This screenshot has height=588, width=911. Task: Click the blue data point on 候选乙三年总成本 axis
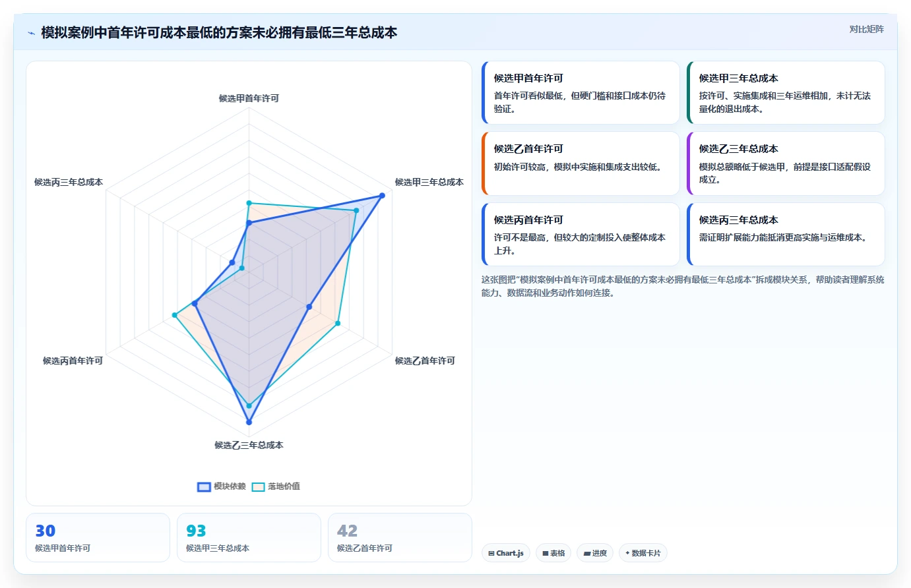(249, 422)
